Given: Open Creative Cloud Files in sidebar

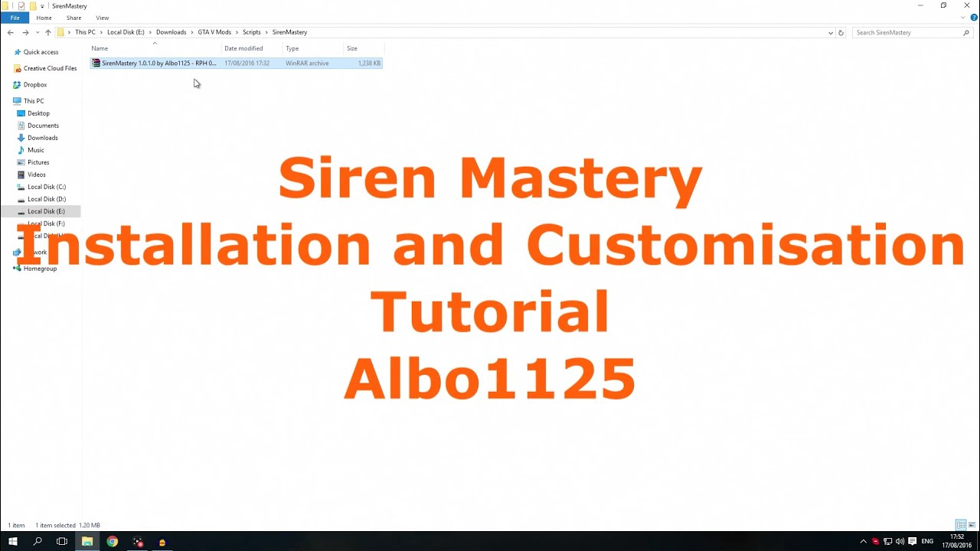Looking at the screenshot, I should [50, 68].
